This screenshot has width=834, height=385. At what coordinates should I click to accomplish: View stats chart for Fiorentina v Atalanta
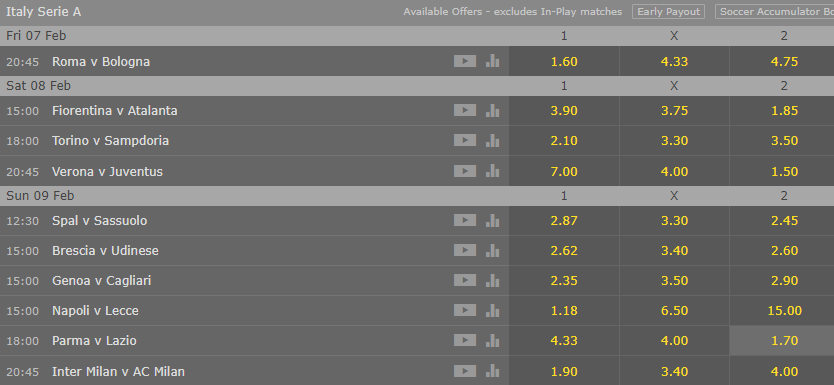[493, 110]
